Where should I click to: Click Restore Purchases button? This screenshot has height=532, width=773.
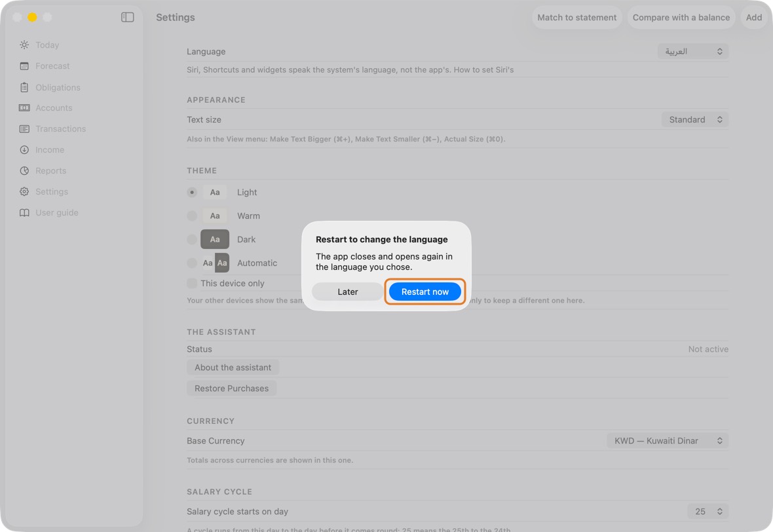(232, 389)
